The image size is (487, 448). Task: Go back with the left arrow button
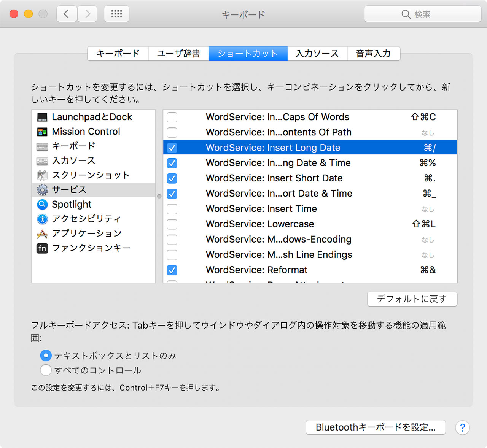[x=67, y=14]
